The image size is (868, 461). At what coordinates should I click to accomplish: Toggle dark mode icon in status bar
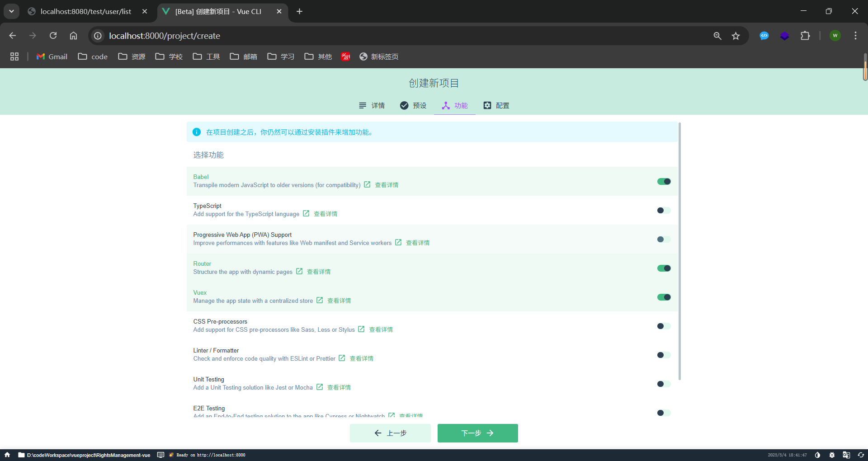[x=817, y=455]
